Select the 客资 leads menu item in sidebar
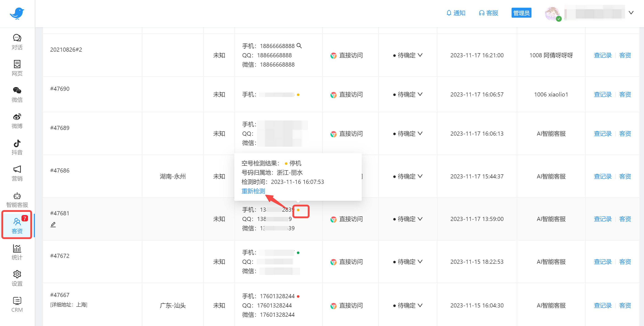The height and width of the screenshot is (326, 644). tap(17, 225)
